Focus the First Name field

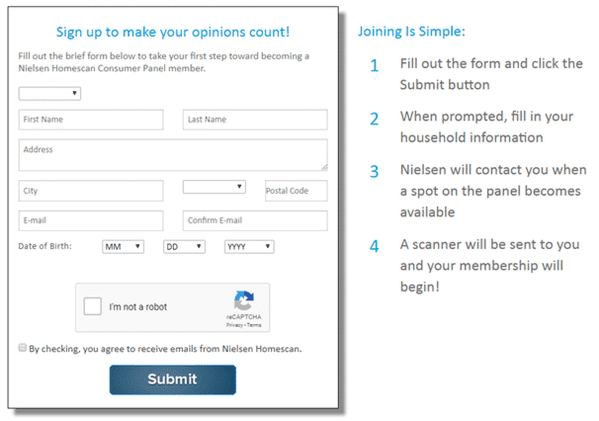pyautogui.click(x=91, y=120)
